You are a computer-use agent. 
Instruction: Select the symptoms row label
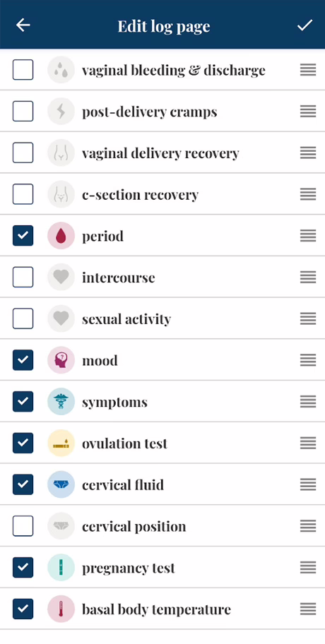point(114,402)
